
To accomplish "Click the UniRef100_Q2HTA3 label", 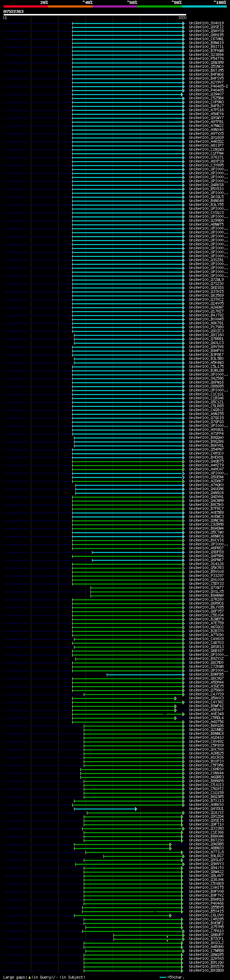I will click(206, 959).
